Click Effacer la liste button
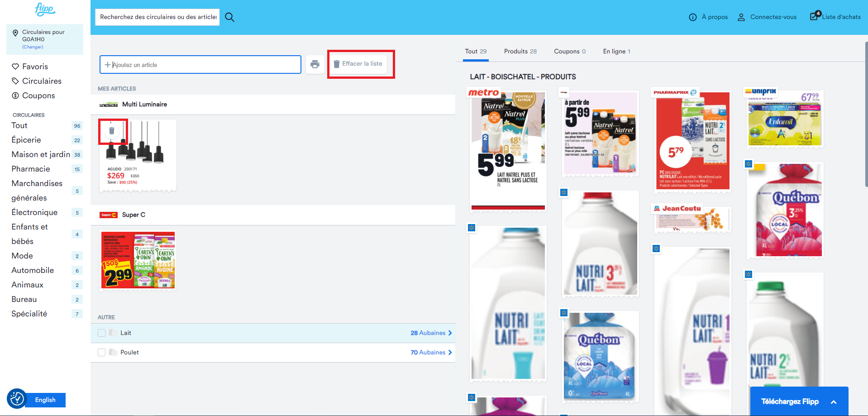The image size is (868, 416). (358, 64)
